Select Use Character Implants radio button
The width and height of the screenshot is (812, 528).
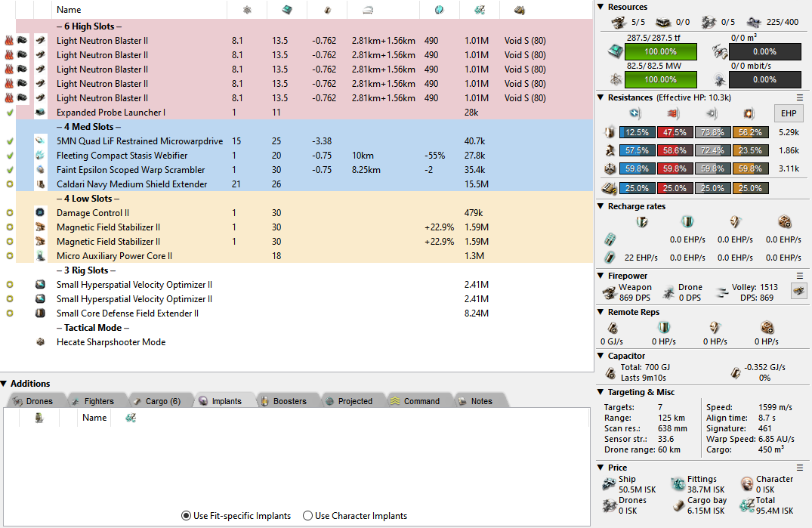pos(307,516)
